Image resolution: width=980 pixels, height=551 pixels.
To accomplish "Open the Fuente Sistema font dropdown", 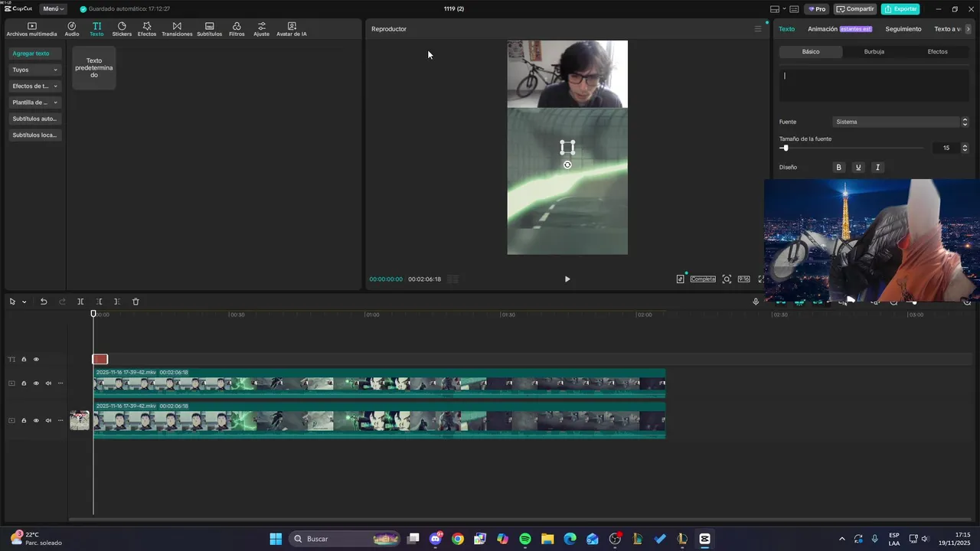I will pyautogui.click(x=901, y=122).
